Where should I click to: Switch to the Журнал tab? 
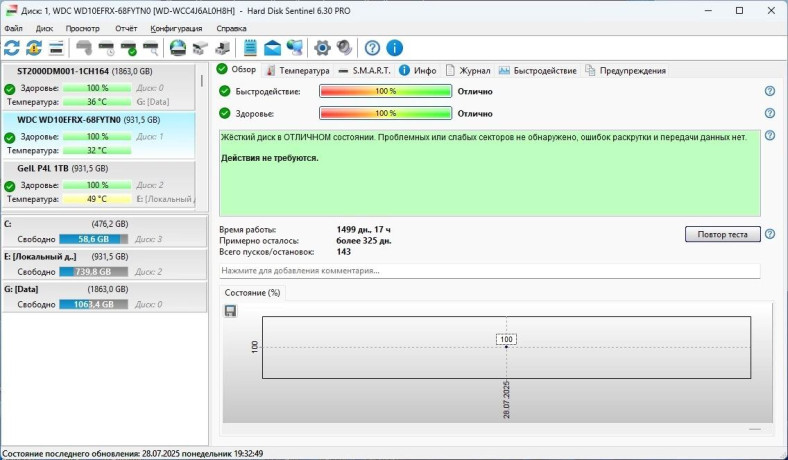(468, 71)
